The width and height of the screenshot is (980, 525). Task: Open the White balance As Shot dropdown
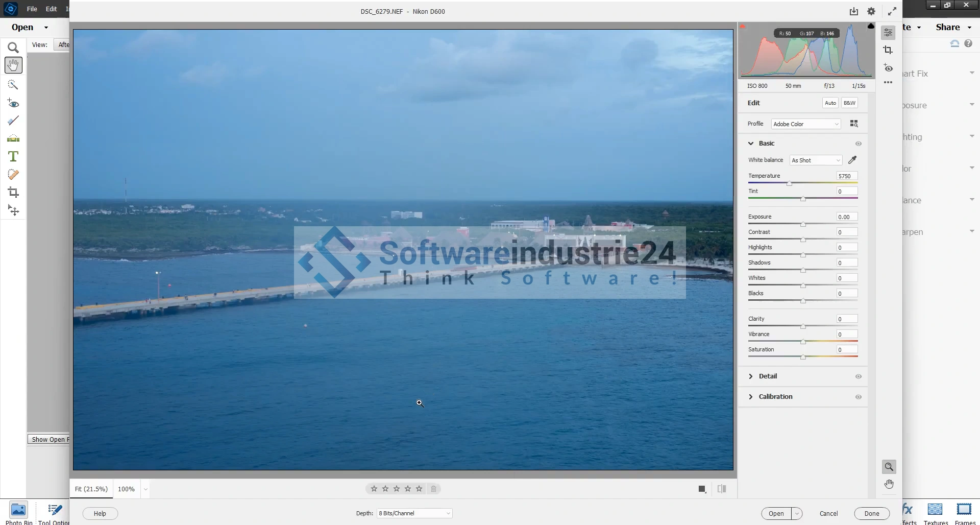[815, 160]
